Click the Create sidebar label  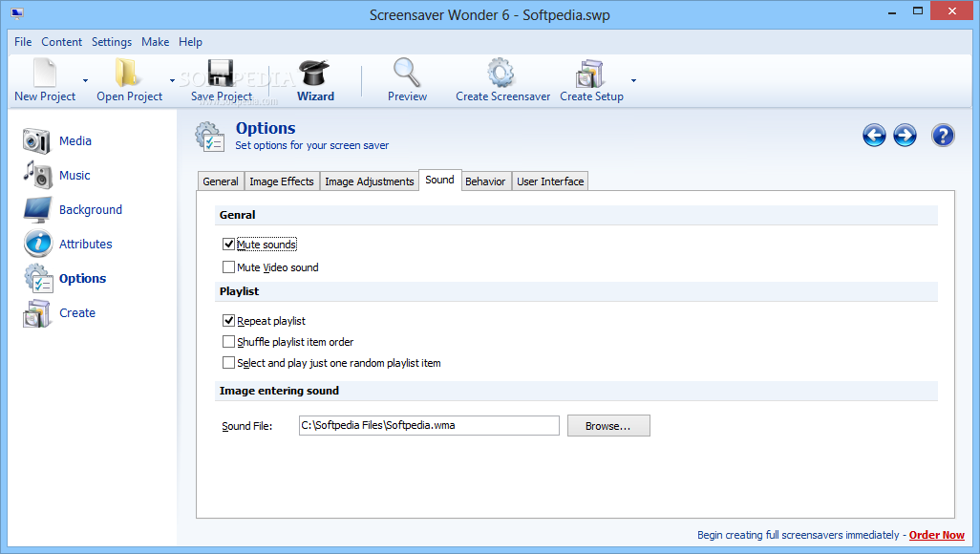pos(77,312)
